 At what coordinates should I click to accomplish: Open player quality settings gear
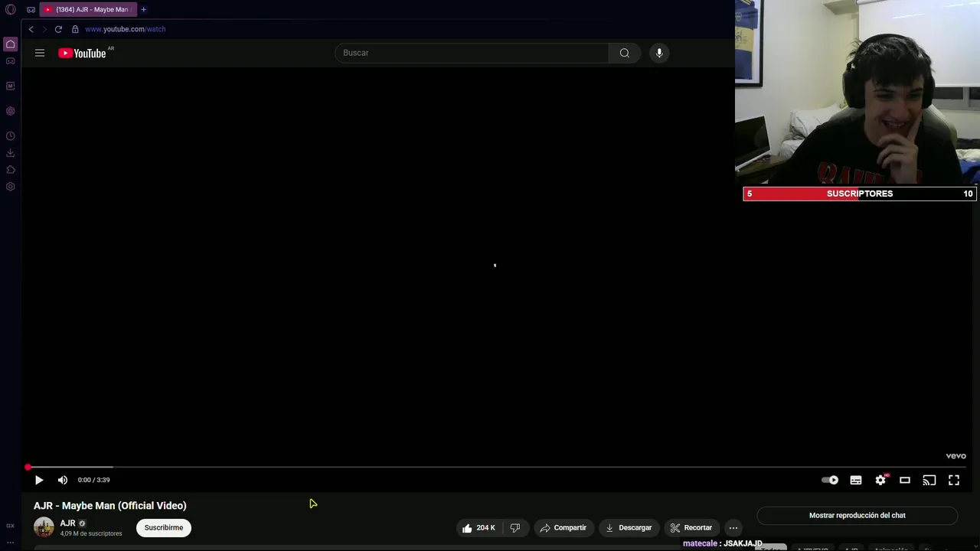coord(880,480)
